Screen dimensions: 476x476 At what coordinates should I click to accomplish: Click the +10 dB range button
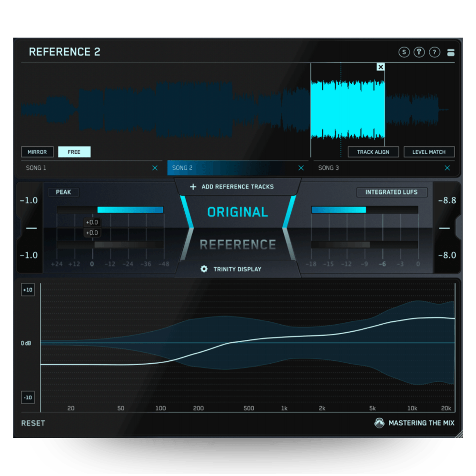click(28, 290)
